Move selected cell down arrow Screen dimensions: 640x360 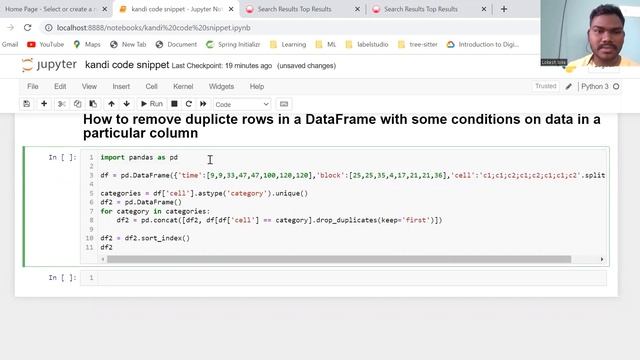click(127, 104)
